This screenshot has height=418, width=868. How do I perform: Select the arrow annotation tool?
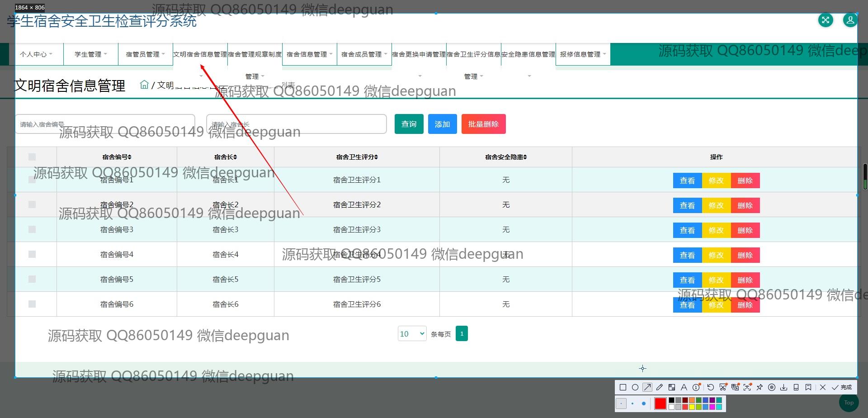pos(647,387)
